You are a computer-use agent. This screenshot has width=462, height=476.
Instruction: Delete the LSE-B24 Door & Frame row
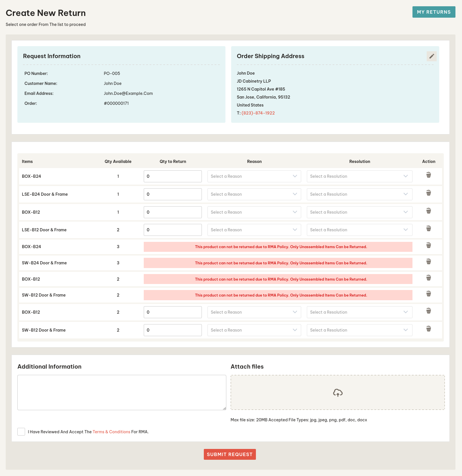[428, 193]
